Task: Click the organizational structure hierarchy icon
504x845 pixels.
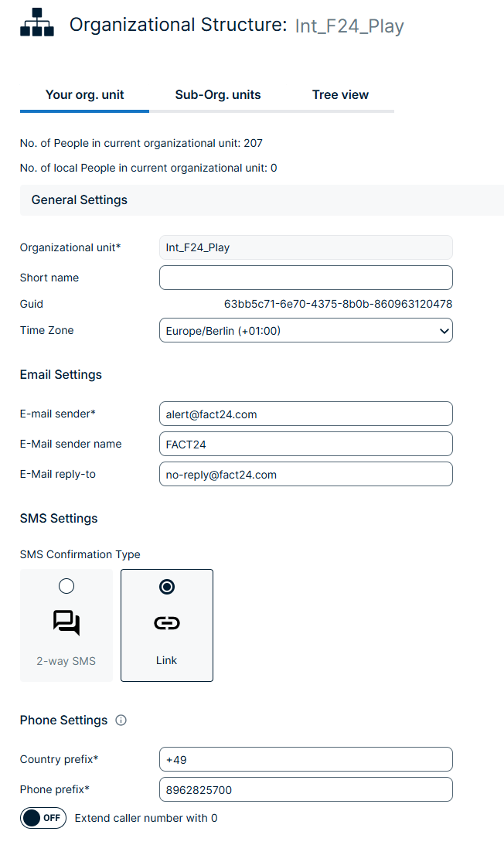Action: tap(37, 24)
